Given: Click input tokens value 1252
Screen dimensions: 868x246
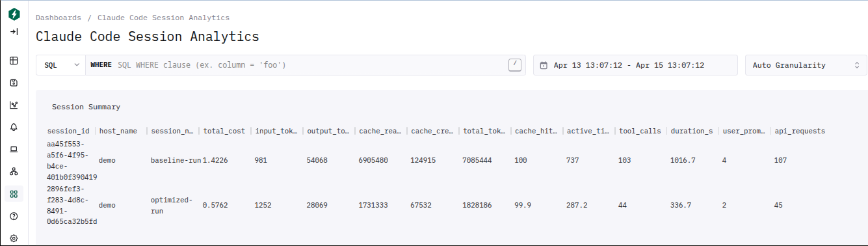Looking at the screenshot, I should 263,205.
